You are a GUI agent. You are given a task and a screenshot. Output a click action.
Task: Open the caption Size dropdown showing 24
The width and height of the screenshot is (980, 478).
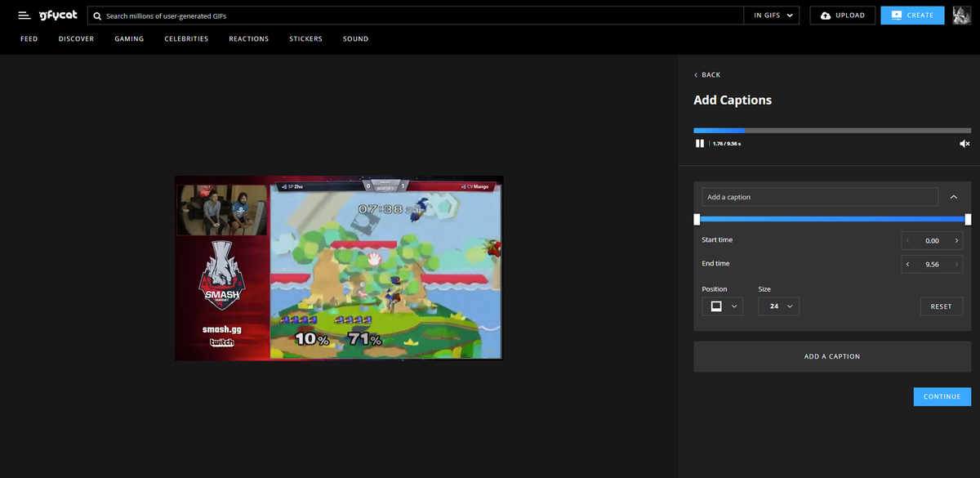coord(779,306)
